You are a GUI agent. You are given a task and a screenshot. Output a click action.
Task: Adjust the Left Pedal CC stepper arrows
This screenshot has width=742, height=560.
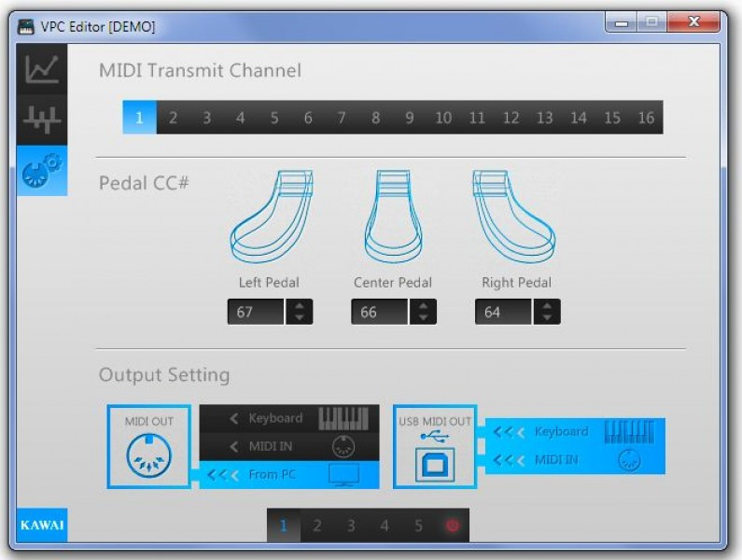(x=299, y=313)
